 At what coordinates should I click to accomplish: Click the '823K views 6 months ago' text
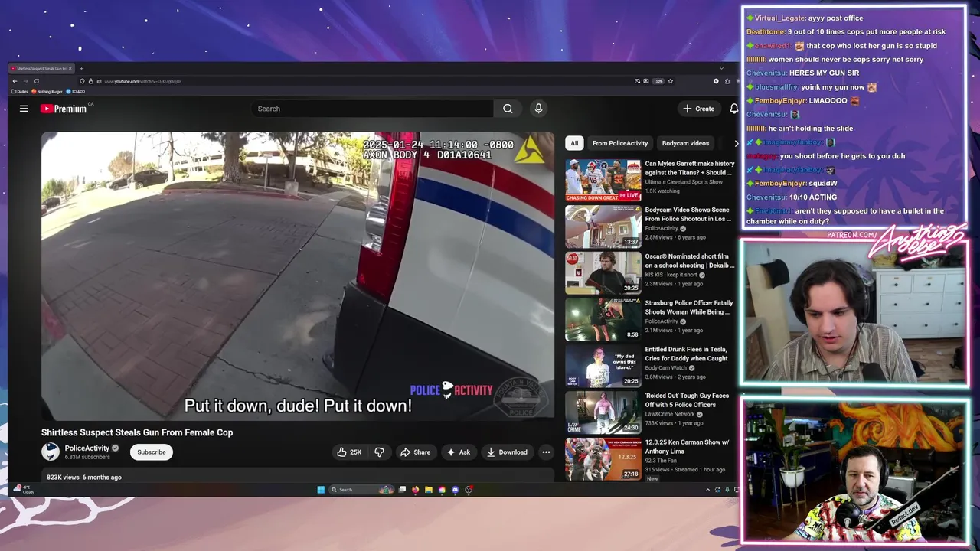click(83, 477)
